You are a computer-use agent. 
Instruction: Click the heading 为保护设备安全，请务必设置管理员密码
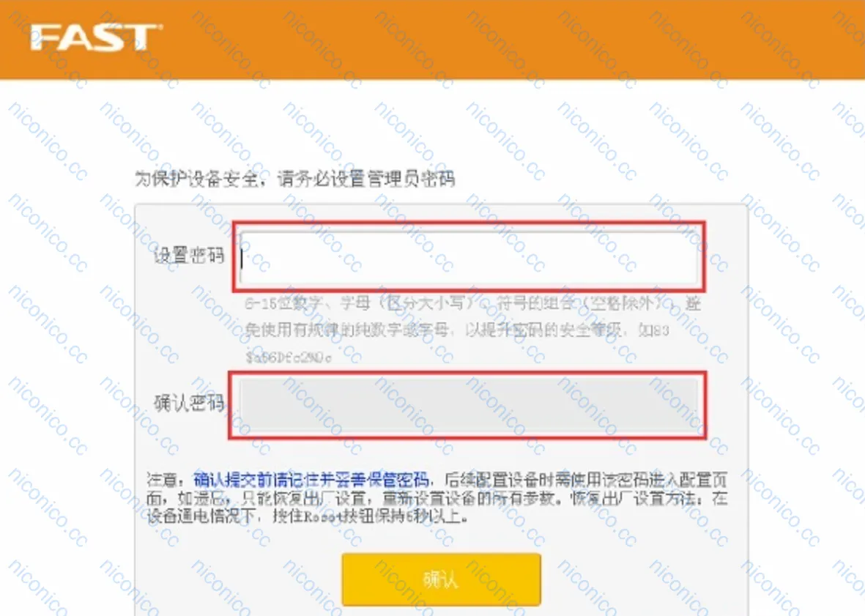point(294,179)
